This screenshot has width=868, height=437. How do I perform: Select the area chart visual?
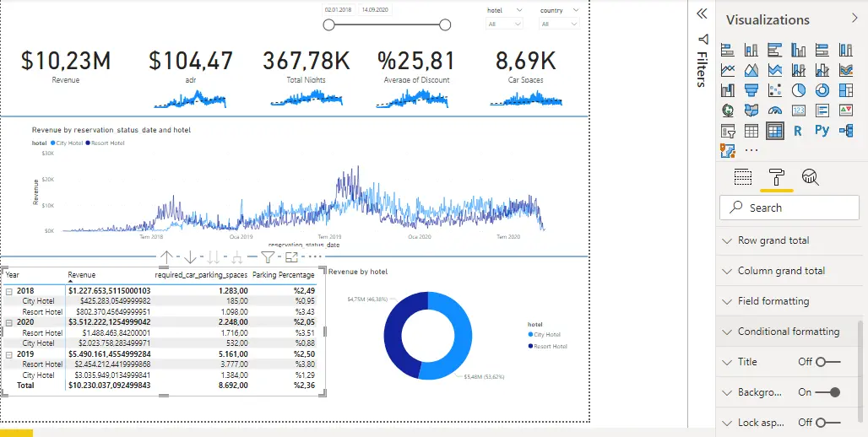click(x=751, y=70)
